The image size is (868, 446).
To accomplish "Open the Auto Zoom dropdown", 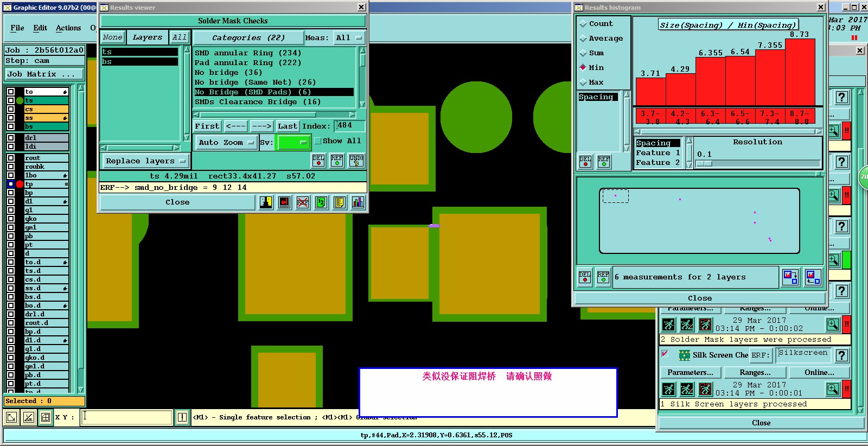I will point(226,143).
